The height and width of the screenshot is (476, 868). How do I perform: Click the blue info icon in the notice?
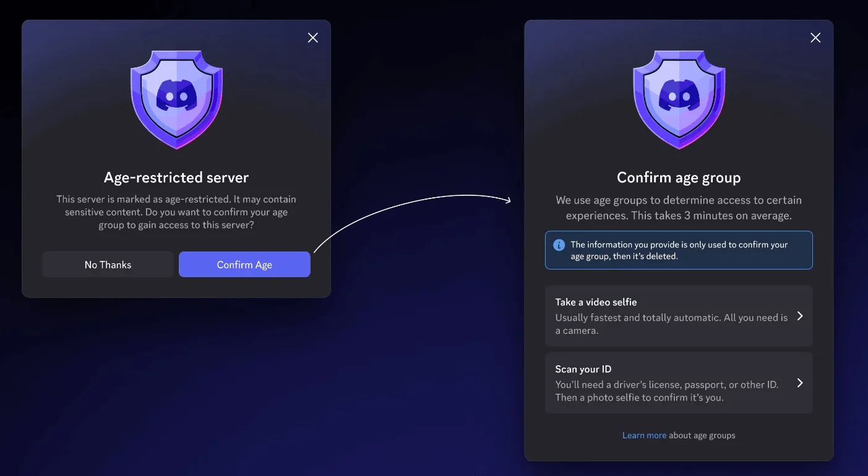(559, 245)
